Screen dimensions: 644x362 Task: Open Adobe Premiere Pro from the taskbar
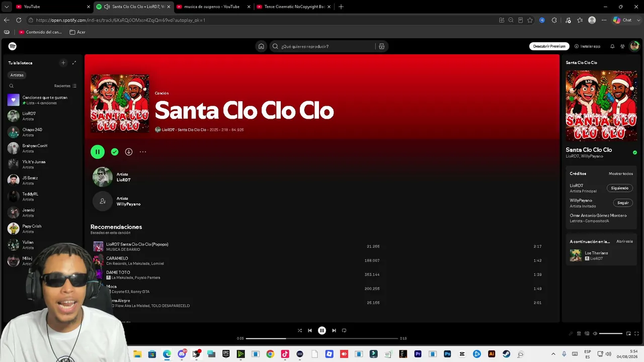click(x=418, y=354)
